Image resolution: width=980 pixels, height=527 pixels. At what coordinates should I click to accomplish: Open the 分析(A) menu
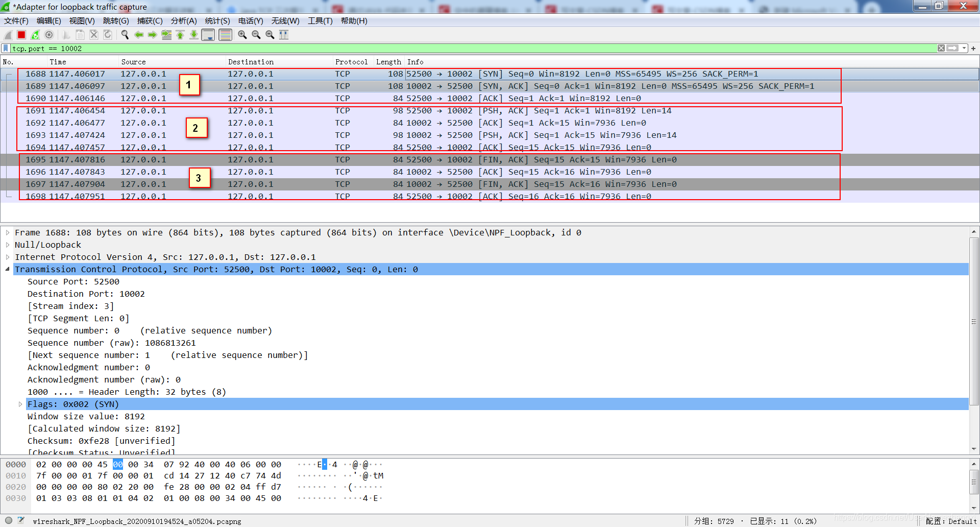(x=184, y=21)
